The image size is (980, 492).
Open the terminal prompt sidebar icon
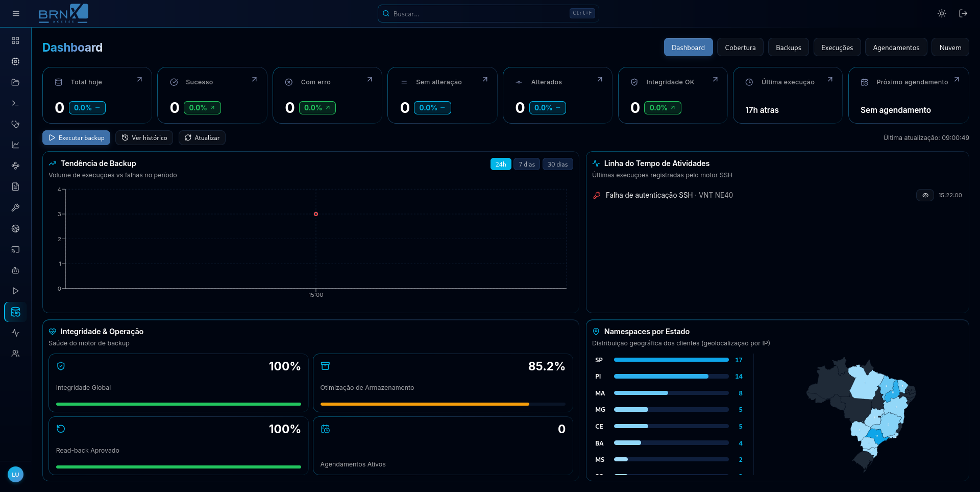point(15,103)
